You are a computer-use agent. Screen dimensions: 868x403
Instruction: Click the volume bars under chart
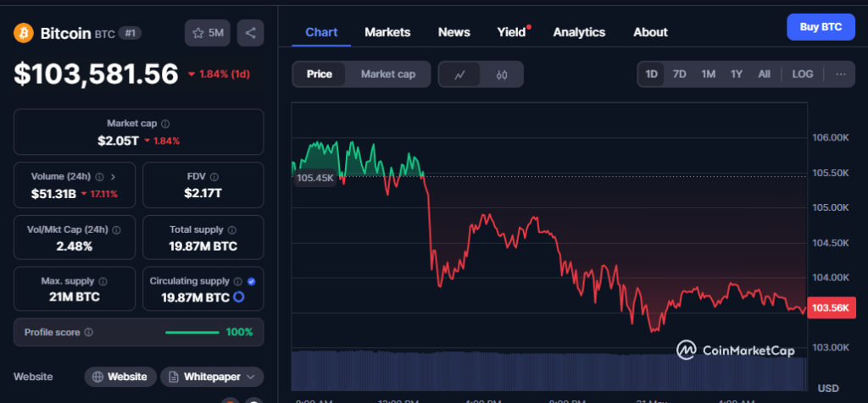tap(549, 370)
